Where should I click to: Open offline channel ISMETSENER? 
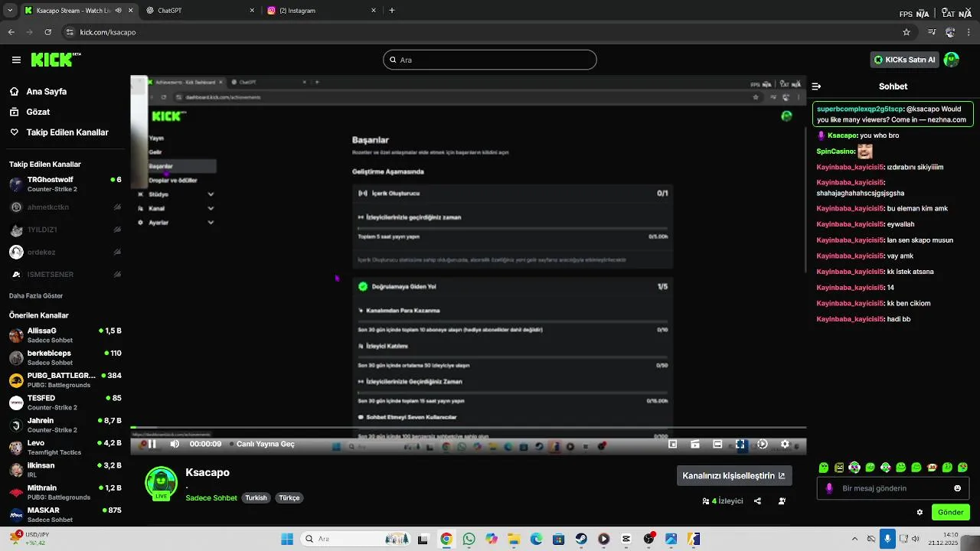tap(65, 274)
